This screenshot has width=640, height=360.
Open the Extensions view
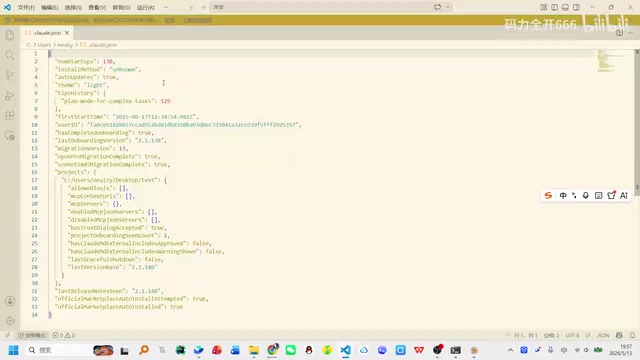(10, 116)
